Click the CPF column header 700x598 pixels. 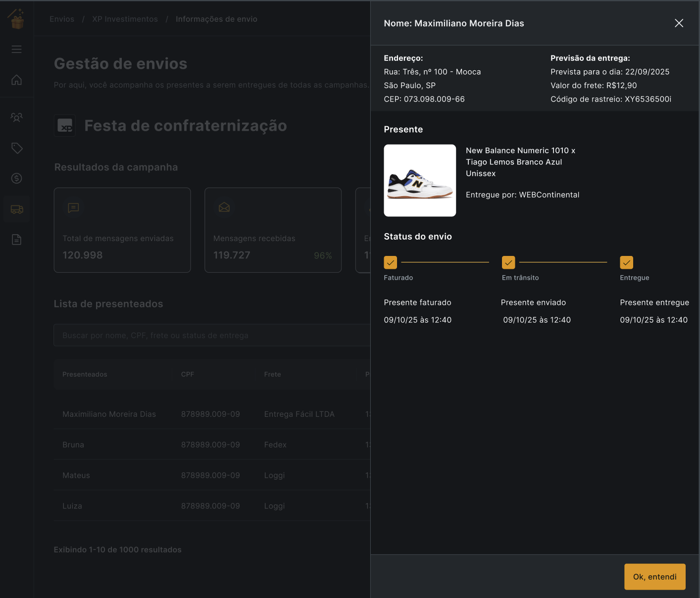coord(188,374)
